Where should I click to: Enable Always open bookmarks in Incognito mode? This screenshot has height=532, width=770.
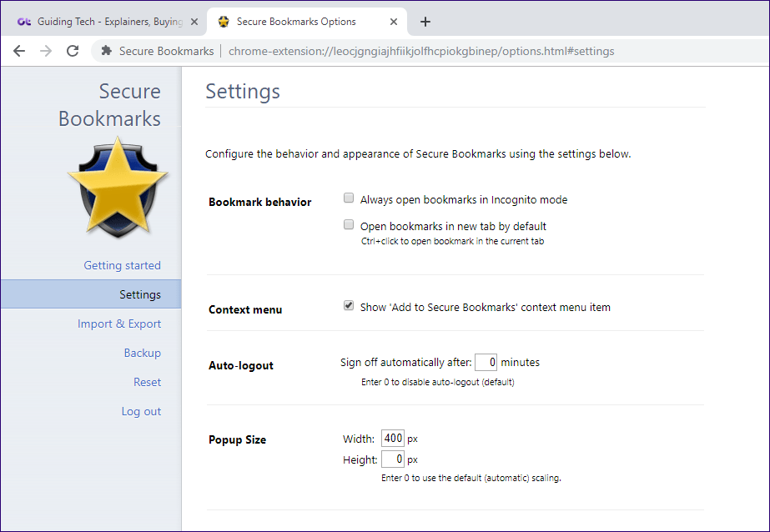pos(349,198)
